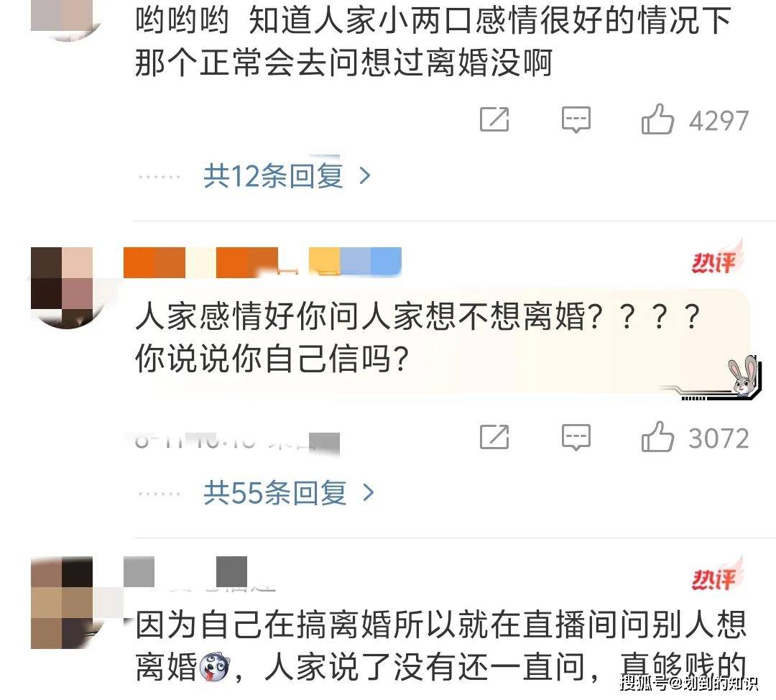Tap the comment text 人家感情好你问人家想不想离婚
Screen dimensions: 776x700
(361, 316)
